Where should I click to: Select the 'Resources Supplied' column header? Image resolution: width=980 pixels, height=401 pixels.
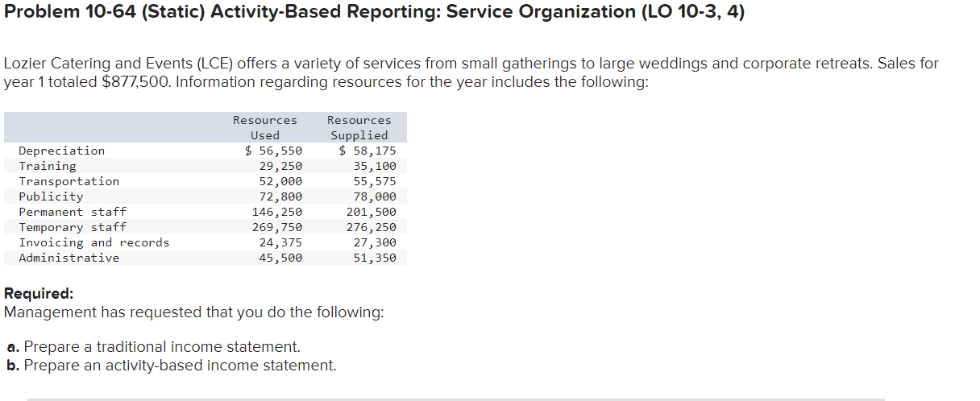click(359, 127)
